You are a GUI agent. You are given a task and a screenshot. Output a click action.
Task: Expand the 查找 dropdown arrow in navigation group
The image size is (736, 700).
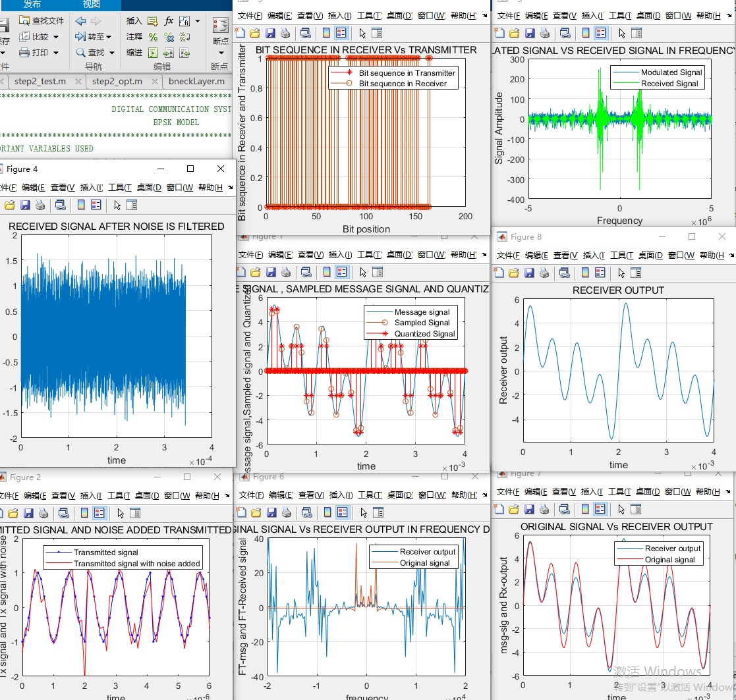pos(112,53)
